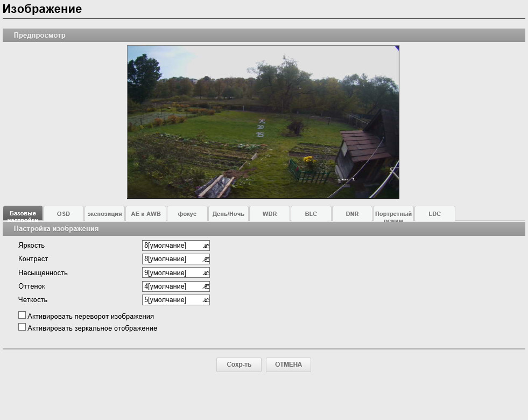Click the Оттенок label text

32,286
